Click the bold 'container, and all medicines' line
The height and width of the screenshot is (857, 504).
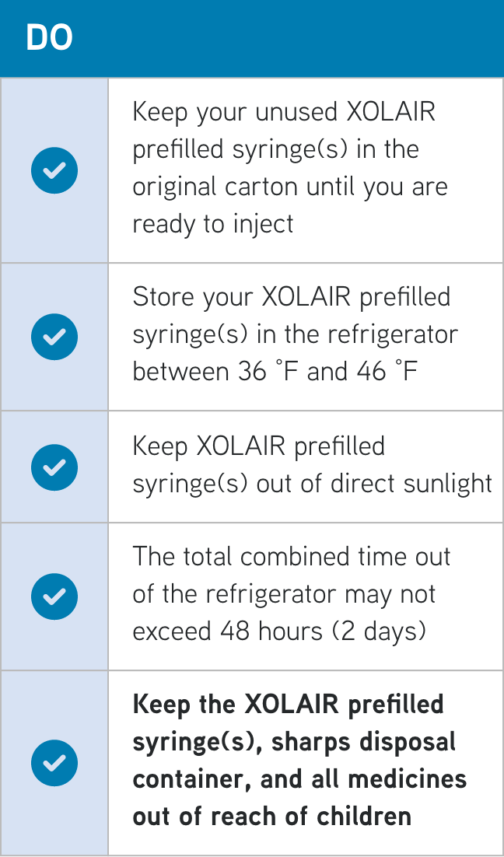[x=299, y=779]
